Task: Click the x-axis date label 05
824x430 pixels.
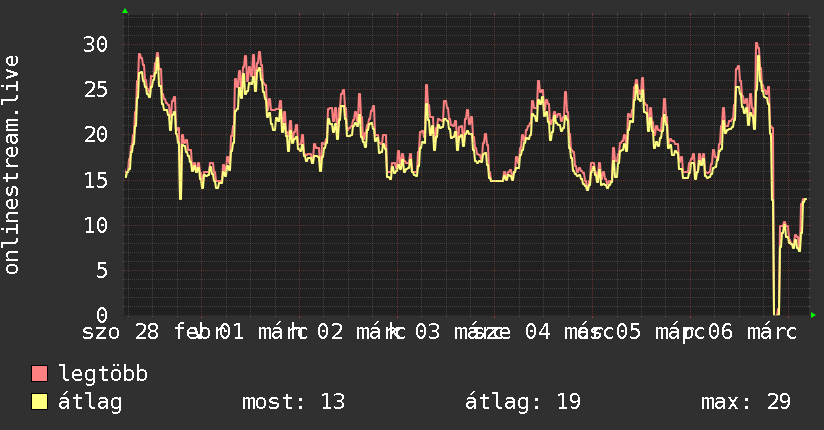Action: coord(628,332)
